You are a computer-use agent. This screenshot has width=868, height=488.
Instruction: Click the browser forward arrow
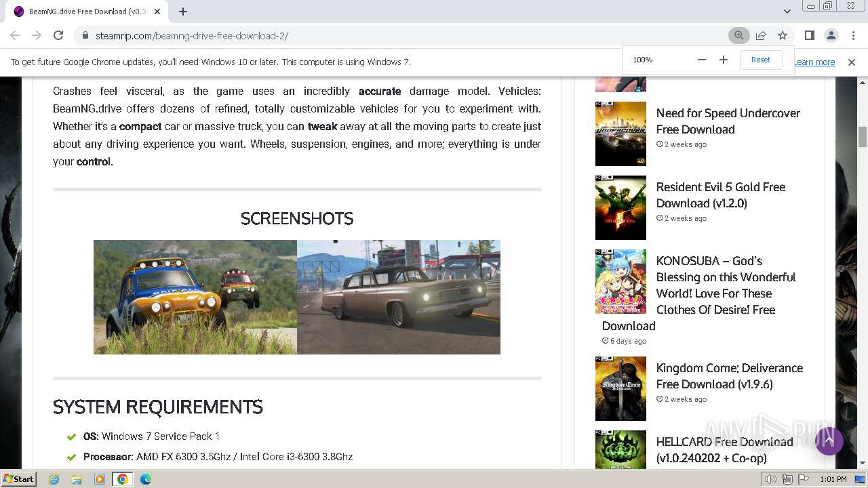[x=37, y=35]
